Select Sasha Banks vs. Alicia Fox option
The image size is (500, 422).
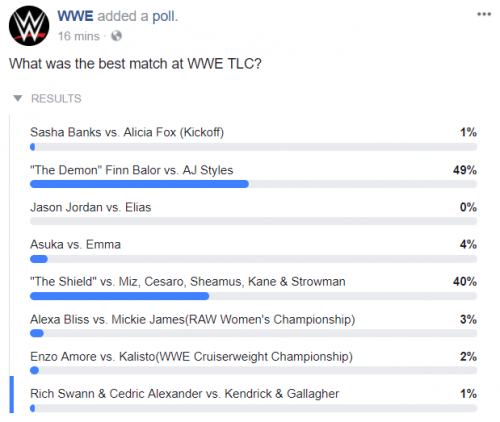(253, 138)
